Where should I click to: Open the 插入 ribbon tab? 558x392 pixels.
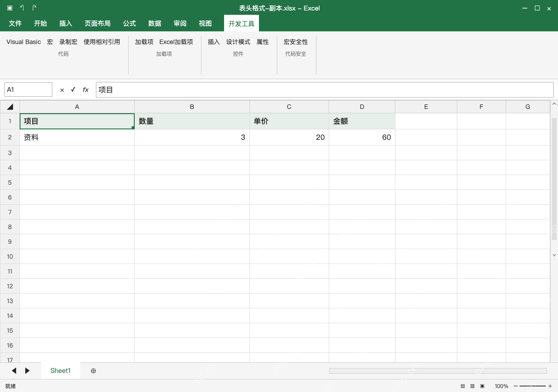click(x=66, y=24)
